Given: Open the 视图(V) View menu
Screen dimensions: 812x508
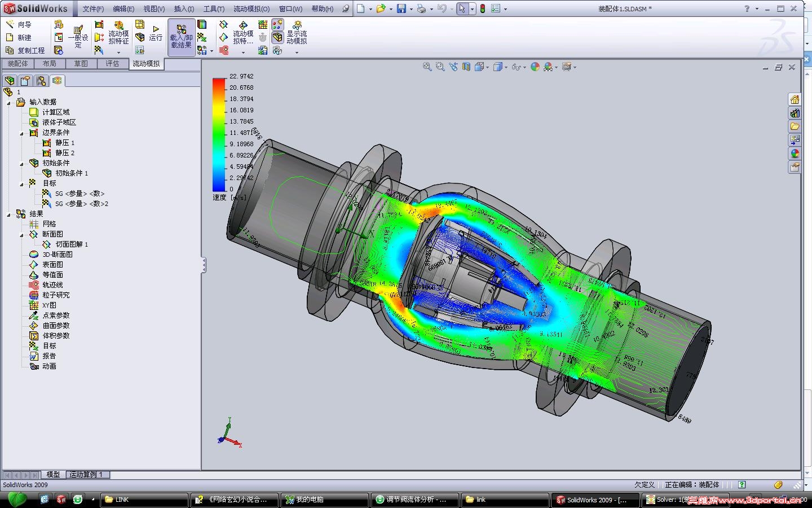Looking at the screenshot, I should tap(154, 9).
